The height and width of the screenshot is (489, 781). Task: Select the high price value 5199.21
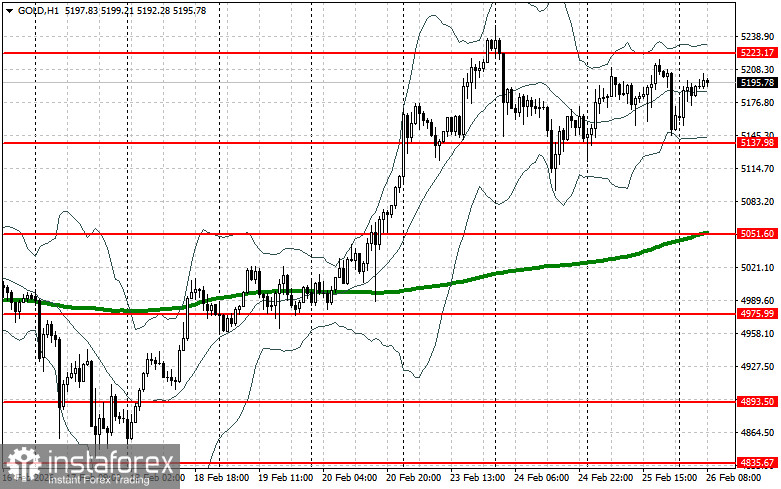(117, 10)
